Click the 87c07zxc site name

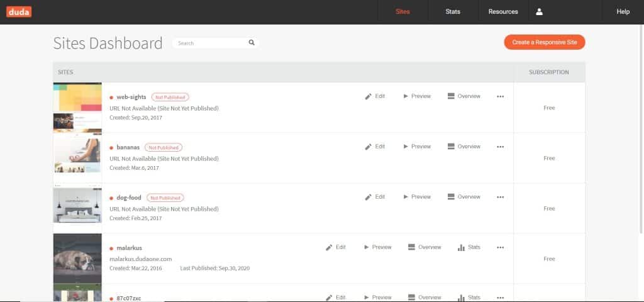128,298
